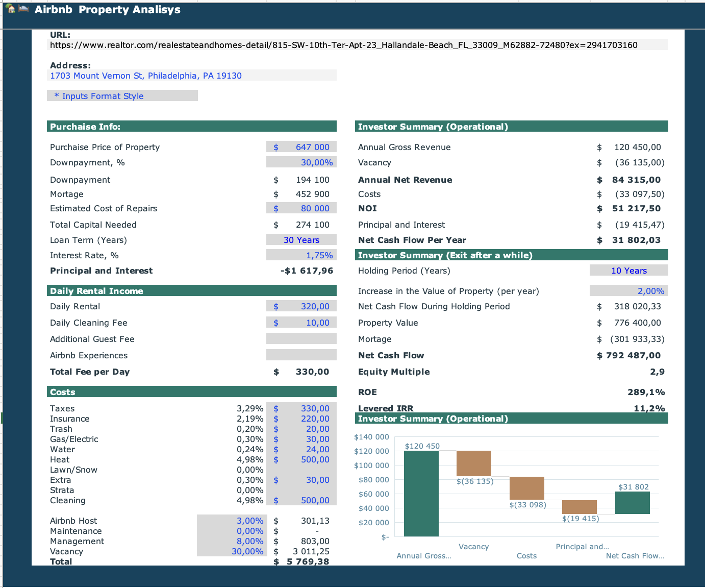Screen dimensions: 705x588
Task: Select the Downpayment 30,00% input cell
Action: (x=301, y=162)
